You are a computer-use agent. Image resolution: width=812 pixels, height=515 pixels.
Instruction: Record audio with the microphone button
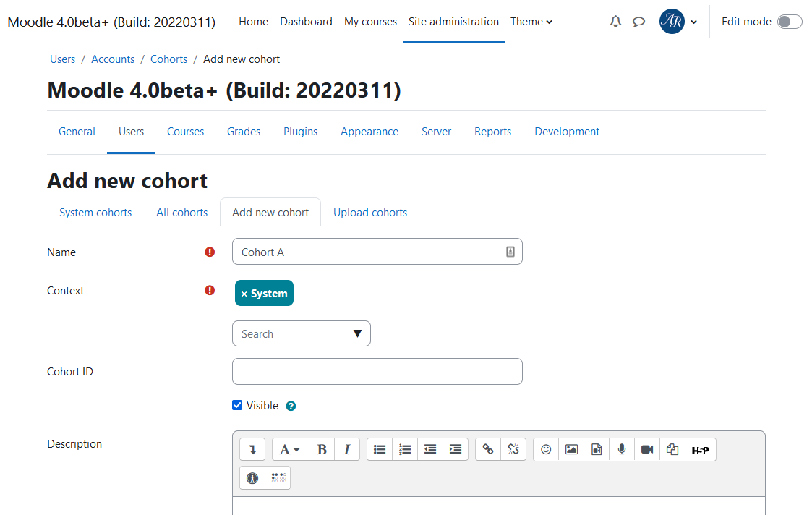pyautogui.click(x=622, y=449)
